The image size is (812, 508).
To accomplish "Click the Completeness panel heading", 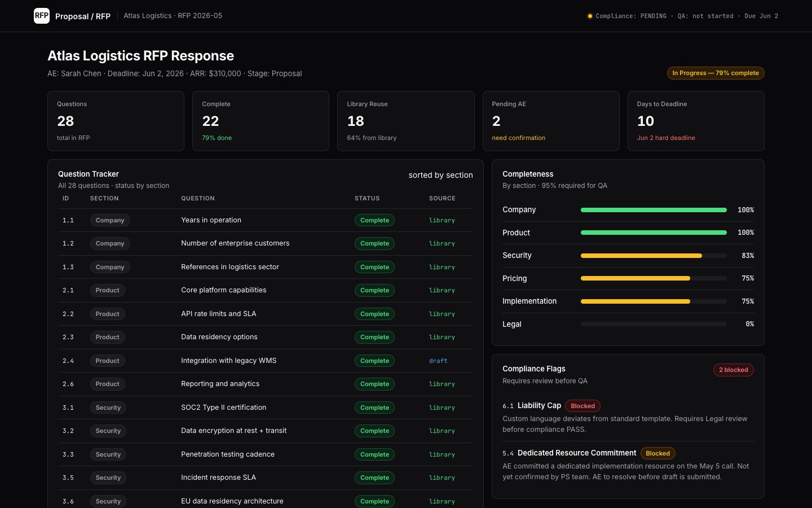I will (x=528, y=174).
